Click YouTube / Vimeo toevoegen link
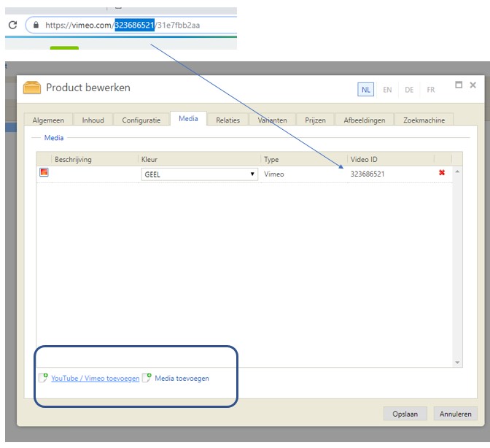The height and width of the screenshot is (448, 490). click(x=96, y=379)
